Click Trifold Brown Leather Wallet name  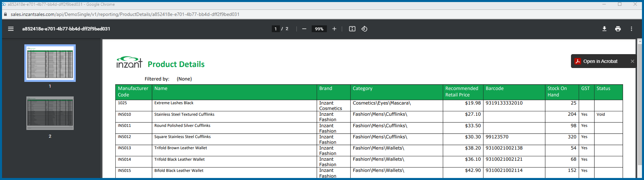point(181,148)
